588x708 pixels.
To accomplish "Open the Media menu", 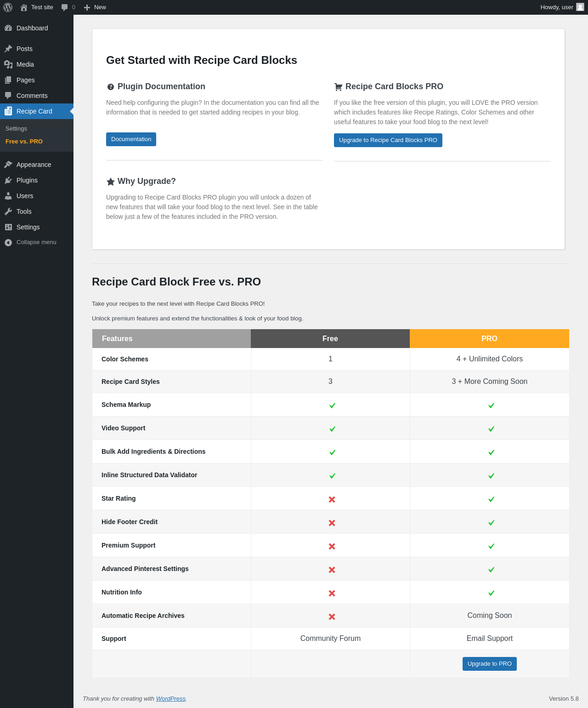I will pyautogui.click(x=37, y=64).
